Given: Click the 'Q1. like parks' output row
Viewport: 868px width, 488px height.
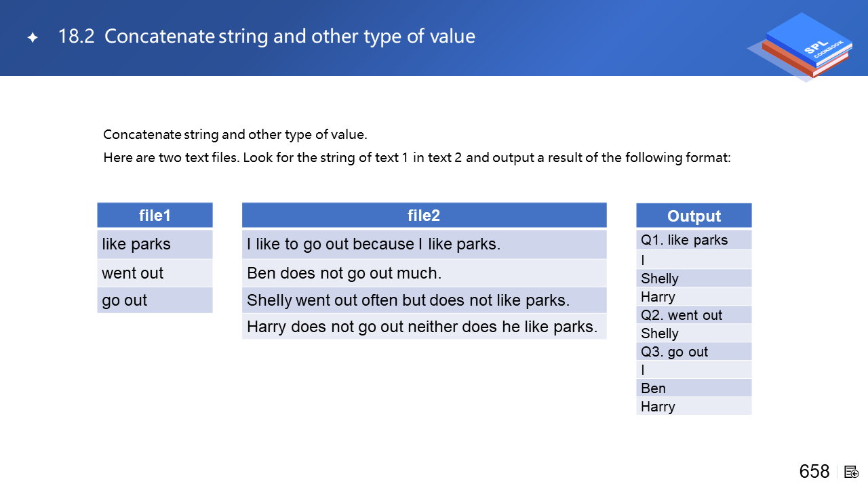Looking at the screenshot, I should (x=694, y=240).
